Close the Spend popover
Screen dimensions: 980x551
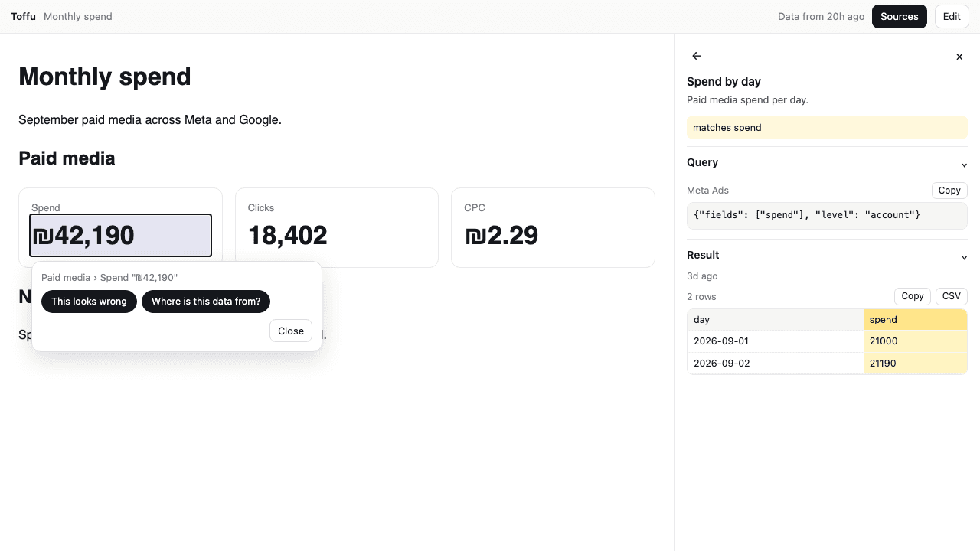(x=291, y=331)
